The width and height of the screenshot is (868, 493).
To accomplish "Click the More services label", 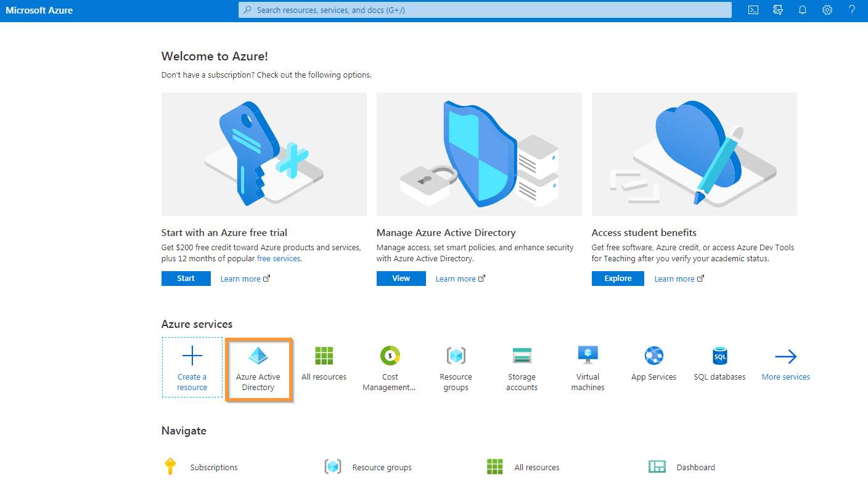I will click(x=786, y=377).
